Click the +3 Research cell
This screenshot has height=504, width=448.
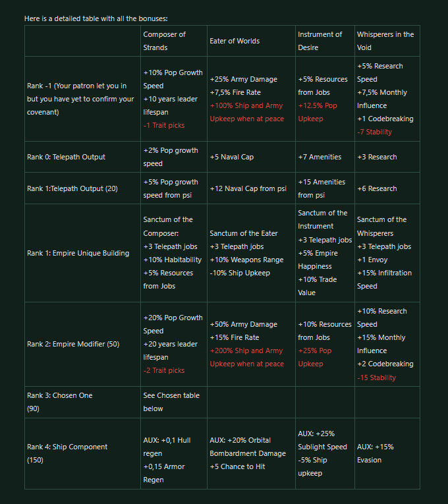click(x=377, y=157)
